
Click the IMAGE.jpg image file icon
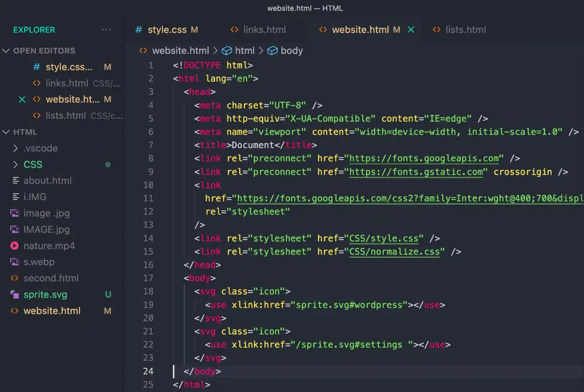(15, 229)
